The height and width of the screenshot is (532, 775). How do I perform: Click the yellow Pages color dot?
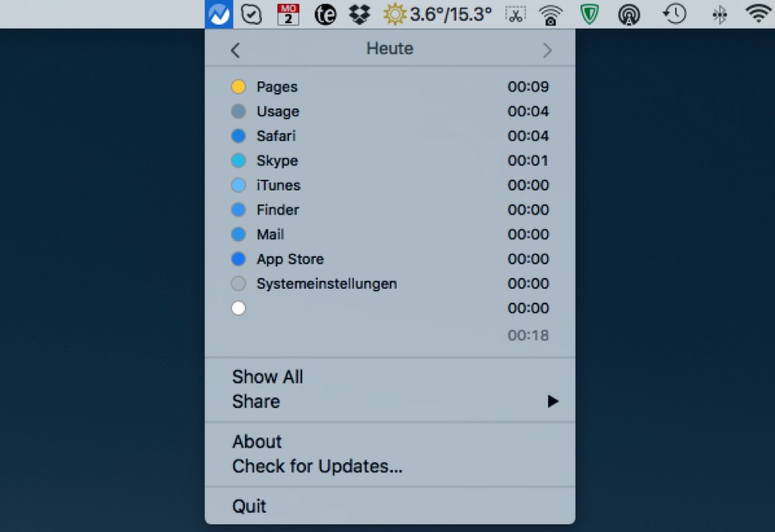[x=239, y=87]
